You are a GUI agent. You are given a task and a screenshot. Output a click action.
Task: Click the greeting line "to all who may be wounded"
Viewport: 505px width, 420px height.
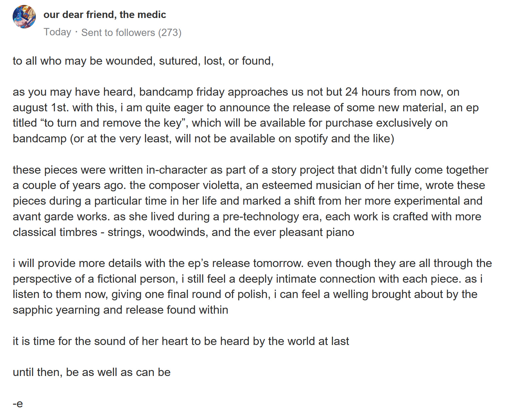coord(83,61)
